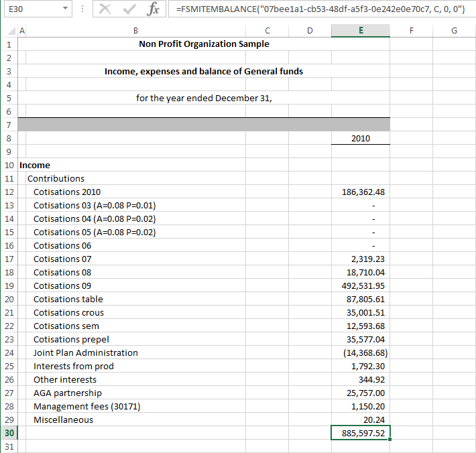Select the 2010 year heading cell

[361, 138]
